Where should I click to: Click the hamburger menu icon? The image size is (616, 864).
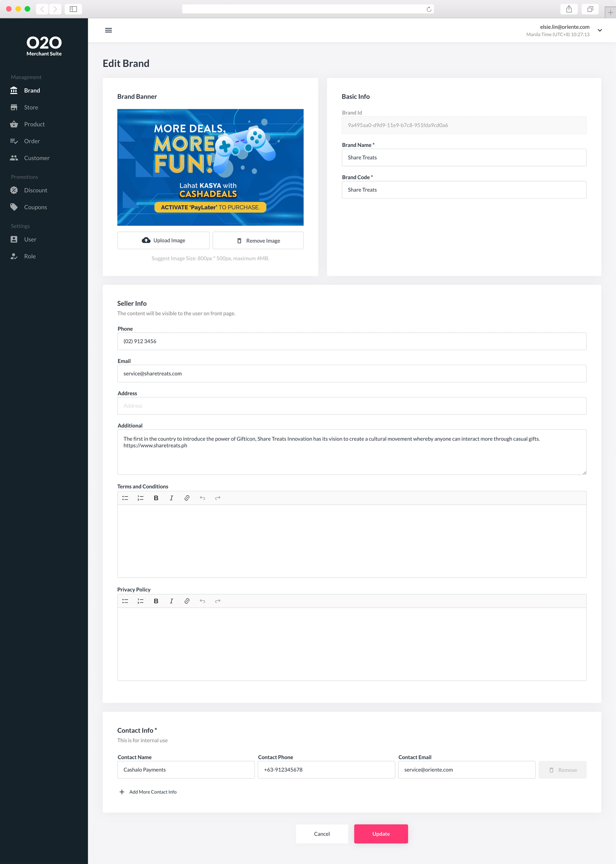click(108, 30)
